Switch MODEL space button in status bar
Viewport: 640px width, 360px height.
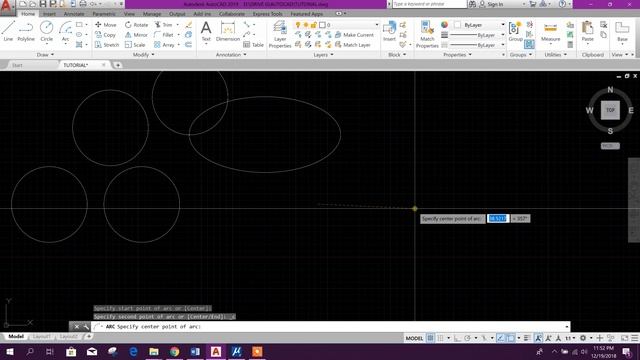[x=414, y=338]
